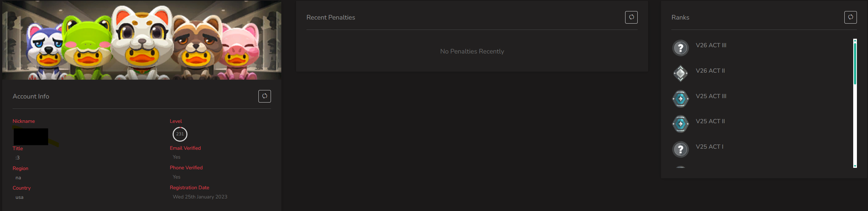Select the V25 ACT III label
The height and width of the screenshot is (211, 868).
(711, 96)
